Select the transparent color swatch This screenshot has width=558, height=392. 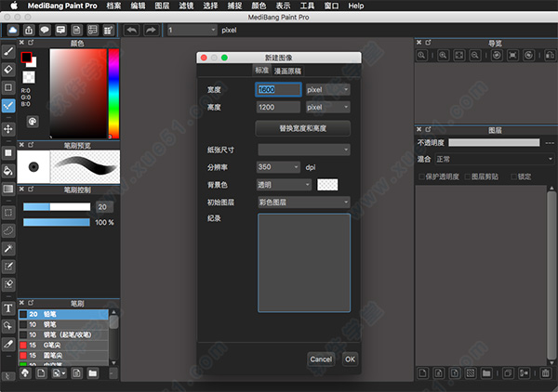(29, 77)
